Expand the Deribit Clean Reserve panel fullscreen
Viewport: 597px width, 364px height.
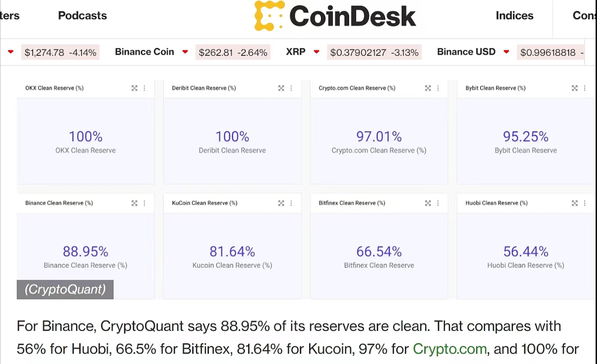[281, 88]
